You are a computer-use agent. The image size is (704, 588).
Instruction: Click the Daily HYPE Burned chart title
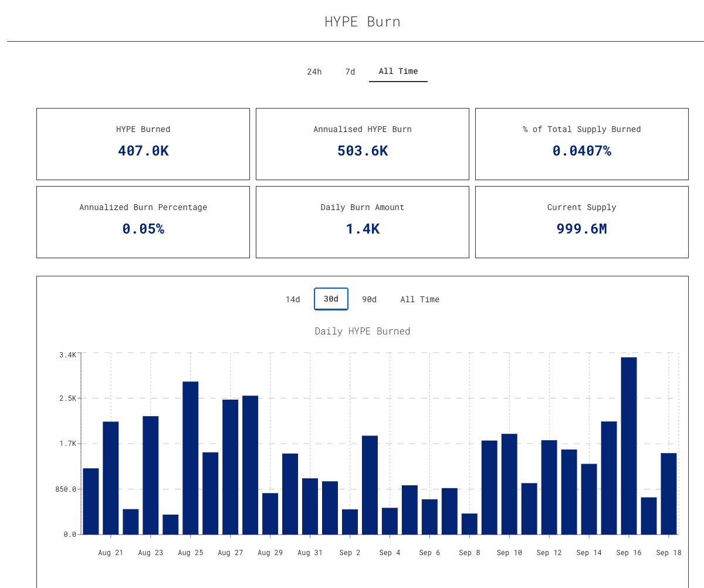[363, 331]
